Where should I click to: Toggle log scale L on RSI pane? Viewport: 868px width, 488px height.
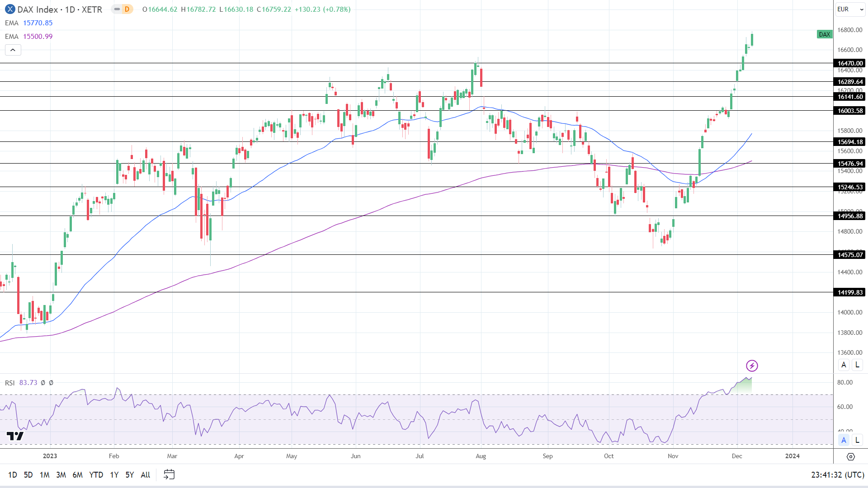pos(857,440)
